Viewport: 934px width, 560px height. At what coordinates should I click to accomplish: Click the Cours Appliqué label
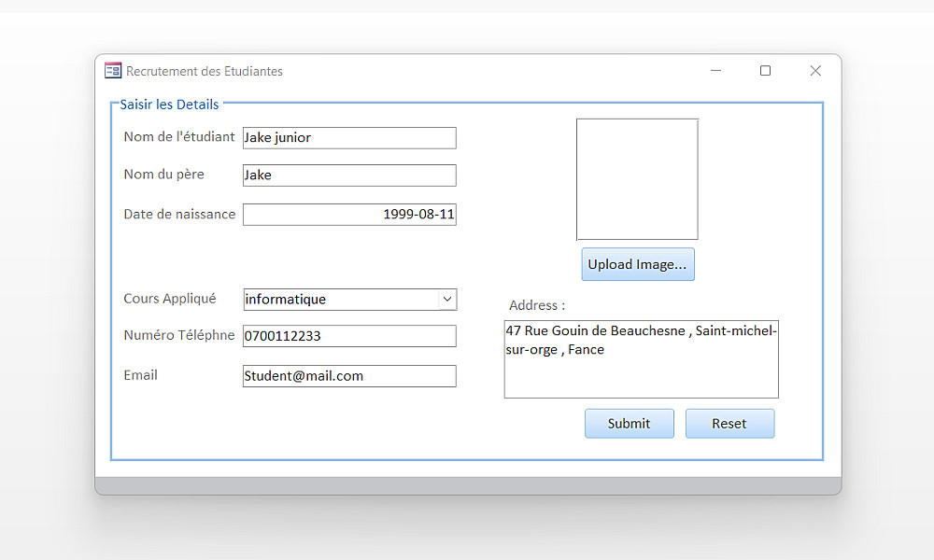(170, 299)
